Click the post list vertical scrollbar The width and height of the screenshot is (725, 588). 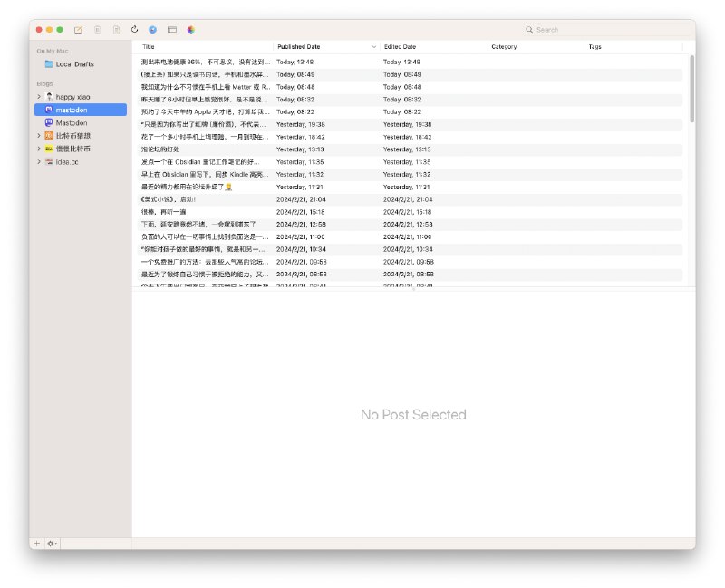point(691,82)
